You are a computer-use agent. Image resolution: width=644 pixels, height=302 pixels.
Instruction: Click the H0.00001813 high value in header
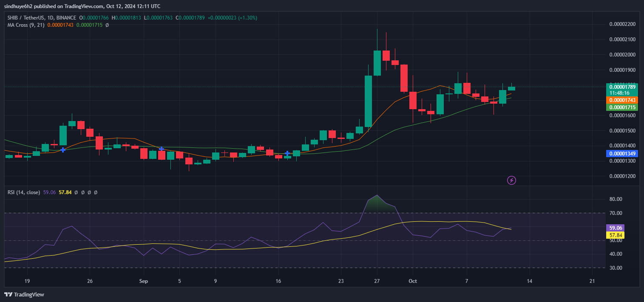pyautogui.click(x=127, y=18)
